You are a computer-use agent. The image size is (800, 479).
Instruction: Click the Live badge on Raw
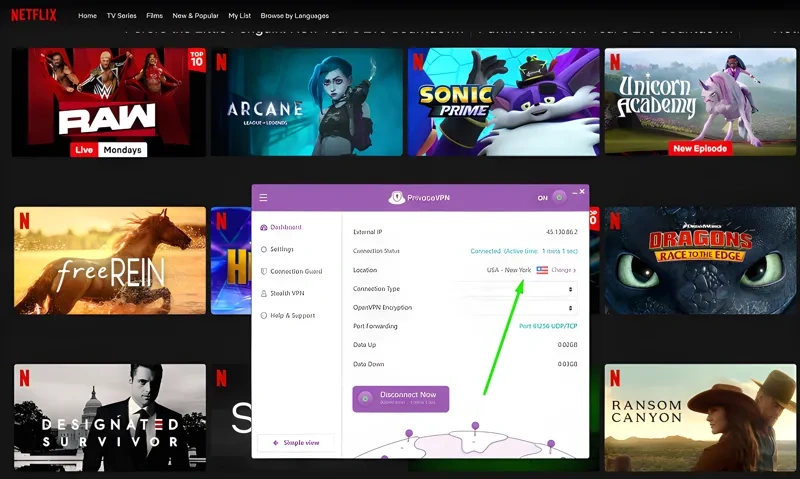(84, 149)
